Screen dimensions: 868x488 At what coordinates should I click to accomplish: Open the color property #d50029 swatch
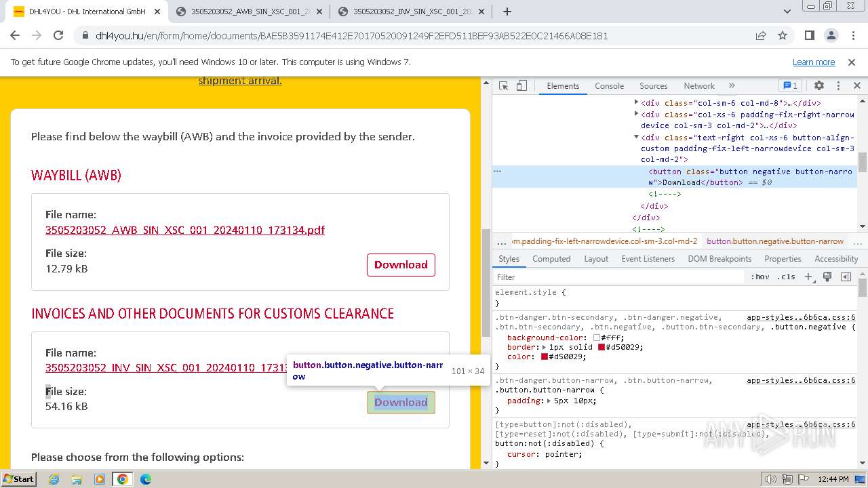pyautogui.click(x=545, y=357)
